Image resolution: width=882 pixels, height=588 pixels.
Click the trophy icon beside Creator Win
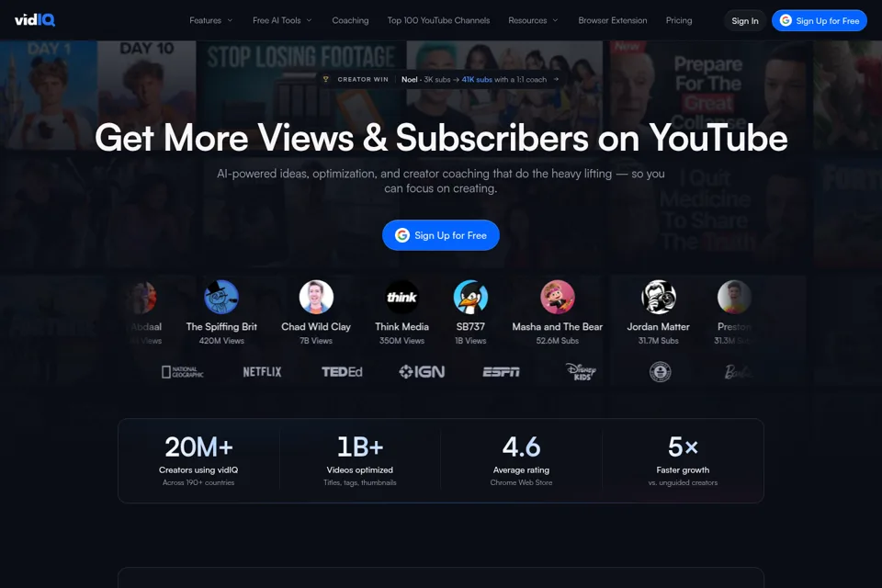325,79
